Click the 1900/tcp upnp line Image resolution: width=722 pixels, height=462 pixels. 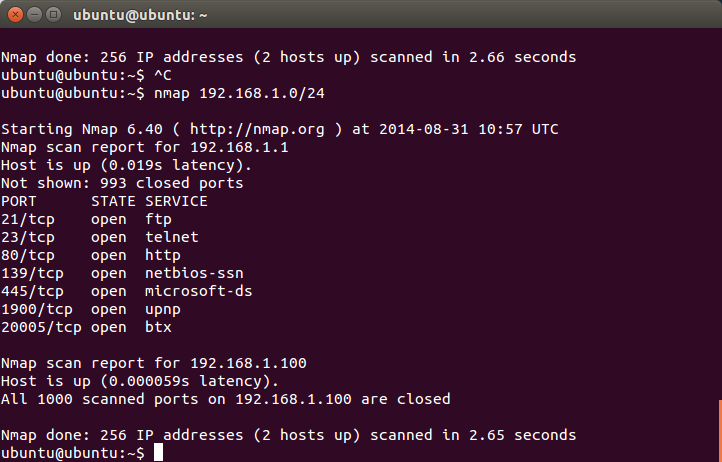[91, 309]
